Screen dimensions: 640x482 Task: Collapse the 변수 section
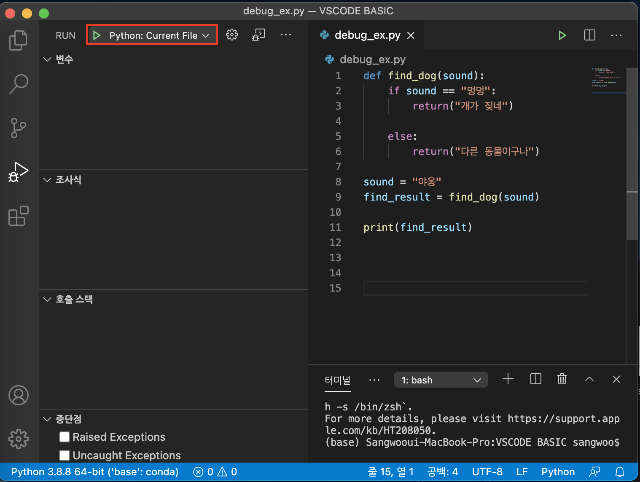47,59
